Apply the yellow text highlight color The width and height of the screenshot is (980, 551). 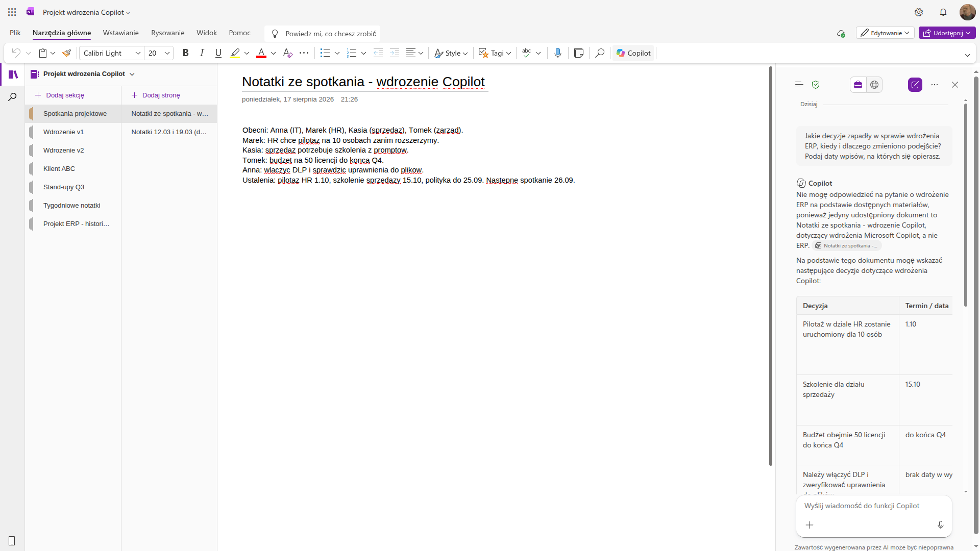235,53
